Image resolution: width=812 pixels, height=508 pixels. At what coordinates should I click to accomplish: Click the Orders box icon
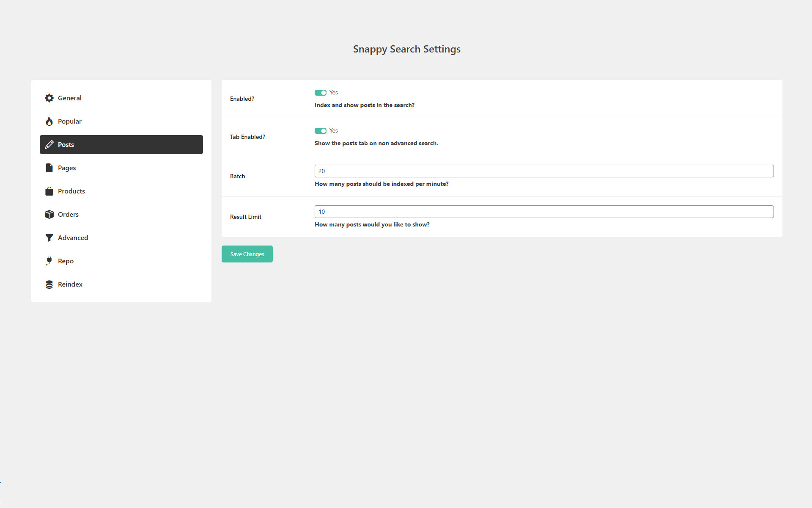pyautogui.click(x=49, y=214)
